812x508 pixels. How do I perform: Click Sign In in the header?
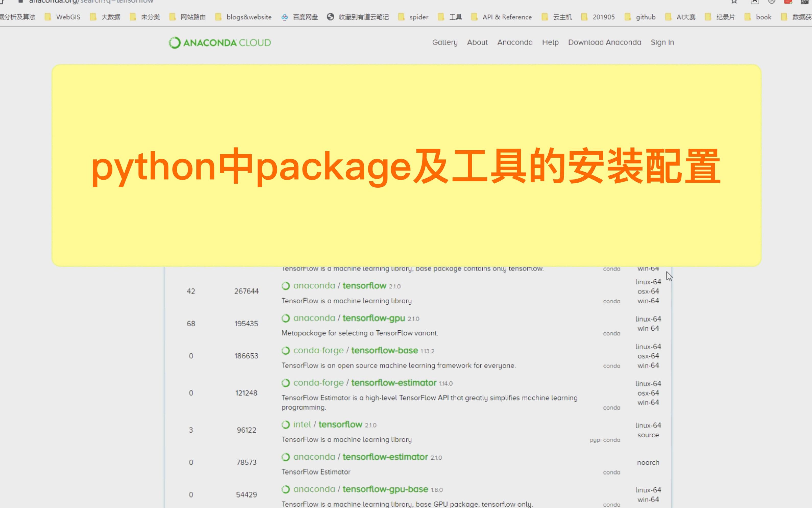662,43
